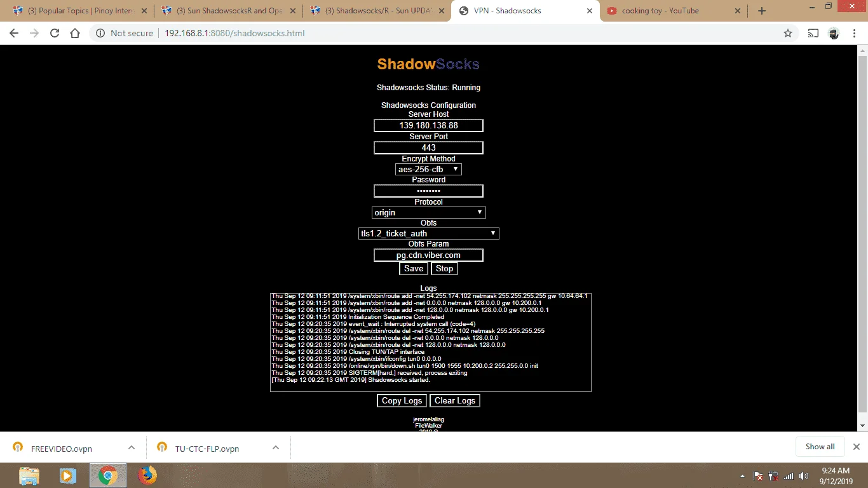The image size is (868, 488).
Task: Open the FREEVIDEO.ovpn download
Action: 62,448
